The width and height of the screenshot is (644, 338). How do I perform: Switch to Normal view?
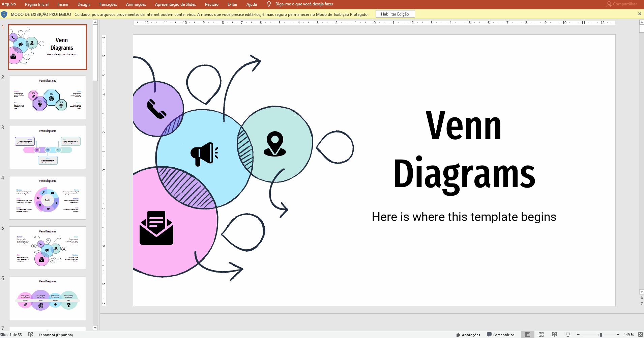[x=528, y=335]
